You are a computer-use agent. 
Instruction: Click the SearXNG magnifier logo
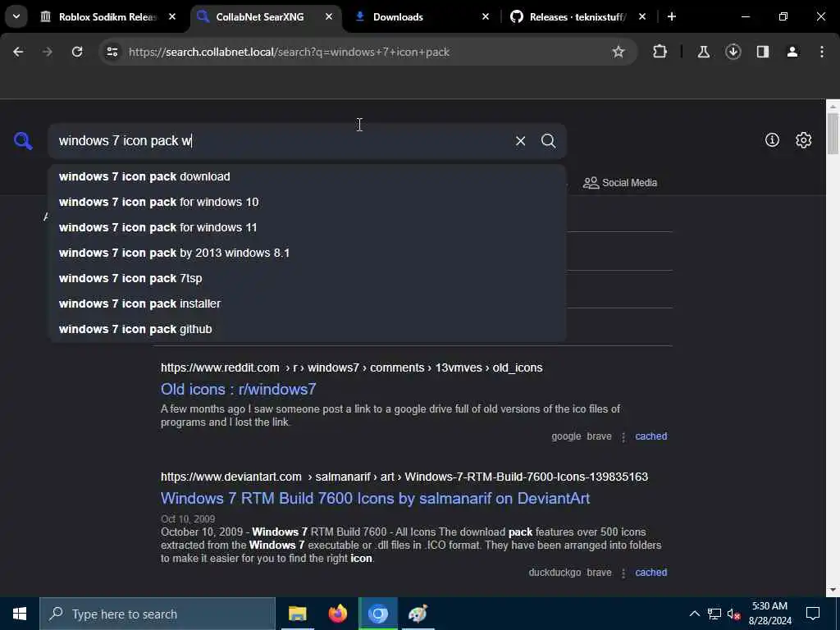click(23, 141)
